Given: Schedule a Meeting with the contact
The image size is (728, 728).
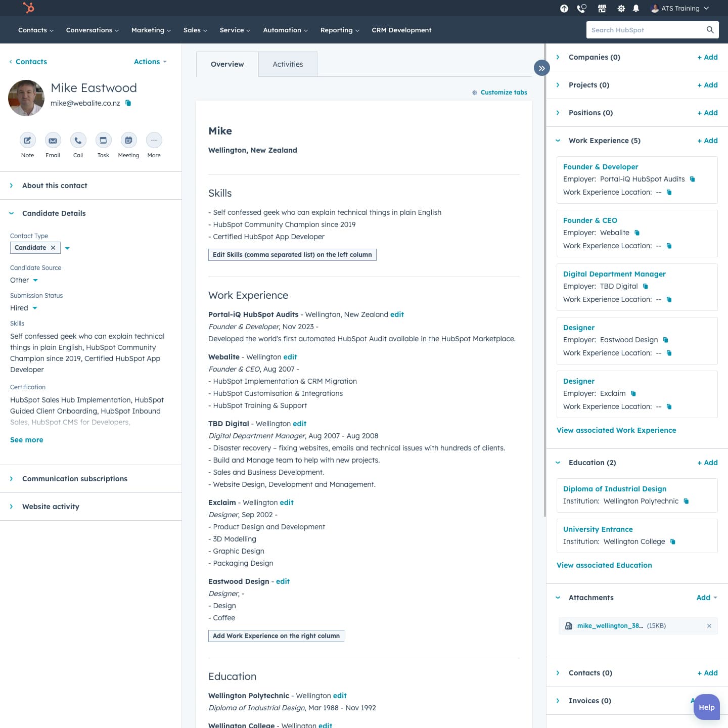Looking at the screenshot, I should tap(128, 140).
